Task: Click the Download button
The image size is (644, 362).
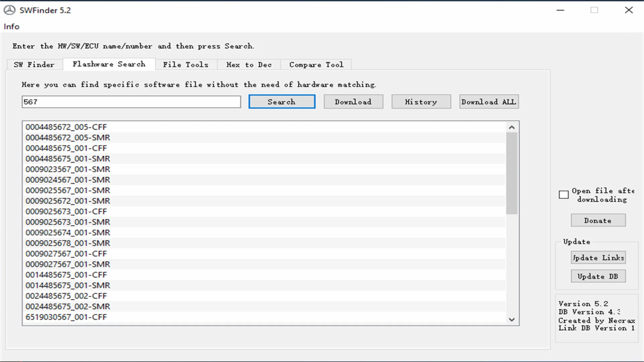Action: 353,102
